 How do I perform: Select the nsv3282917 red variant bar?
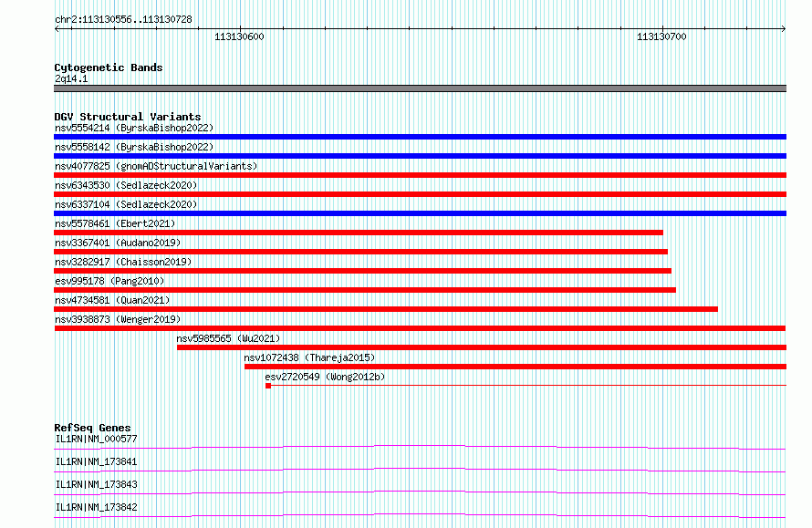tap(362, 271)
